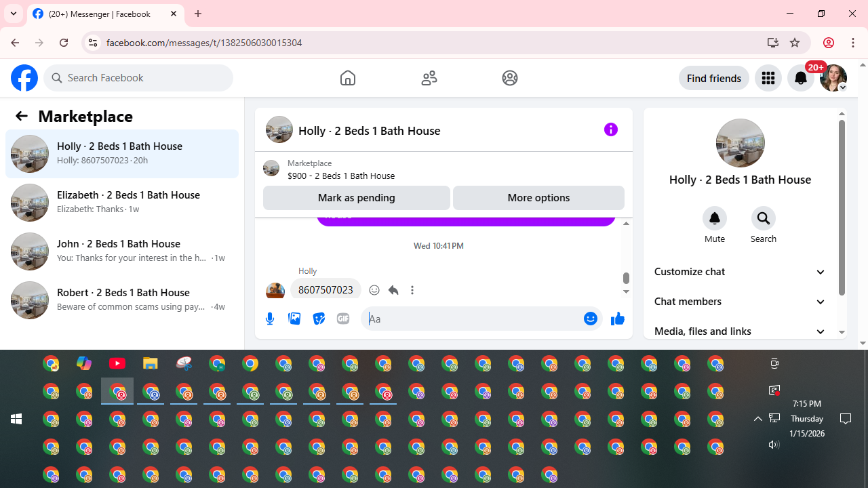React to Holly's message with emoji icon
This screenshot has width=868, height=488.
tap(374, 290)
